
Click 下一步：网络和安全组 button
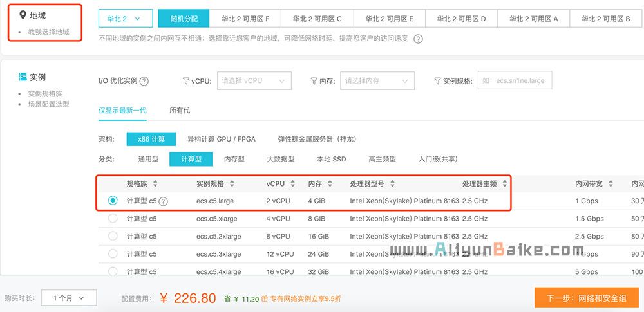click(x=587, y=298)
